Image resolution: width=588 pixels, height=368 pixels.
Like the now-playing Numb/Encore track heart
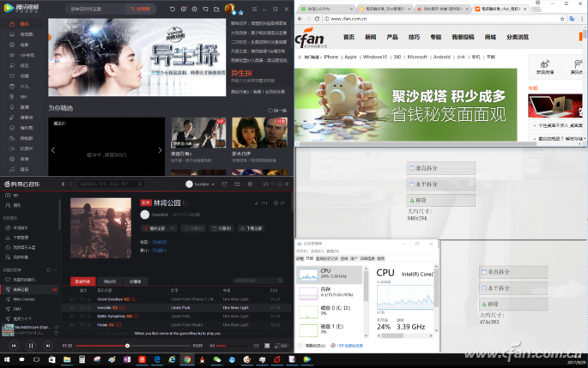[x=57, y=327]
